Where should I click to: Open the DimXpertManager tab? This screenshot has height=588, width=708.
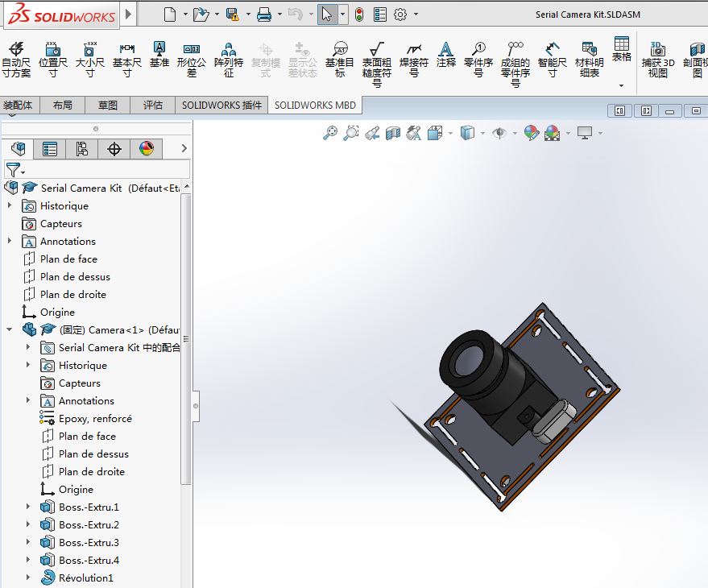click(x=114, y=148)
